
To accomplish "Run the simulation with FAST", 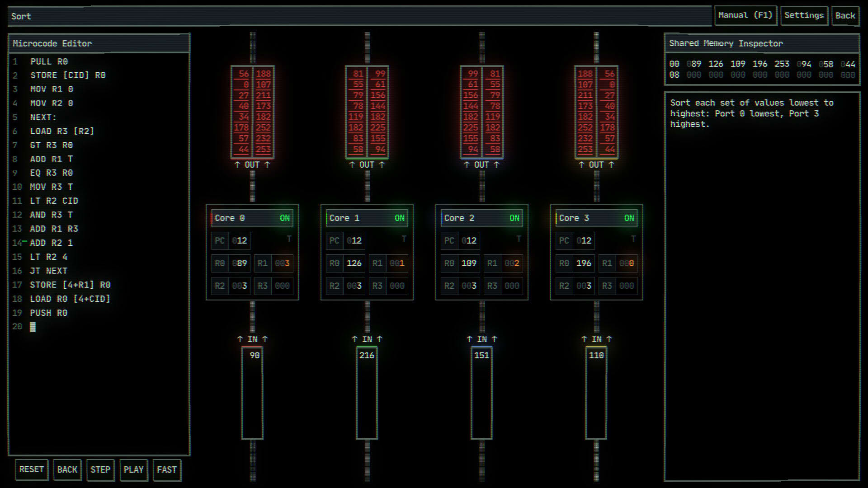I will (x=167, y=469).
